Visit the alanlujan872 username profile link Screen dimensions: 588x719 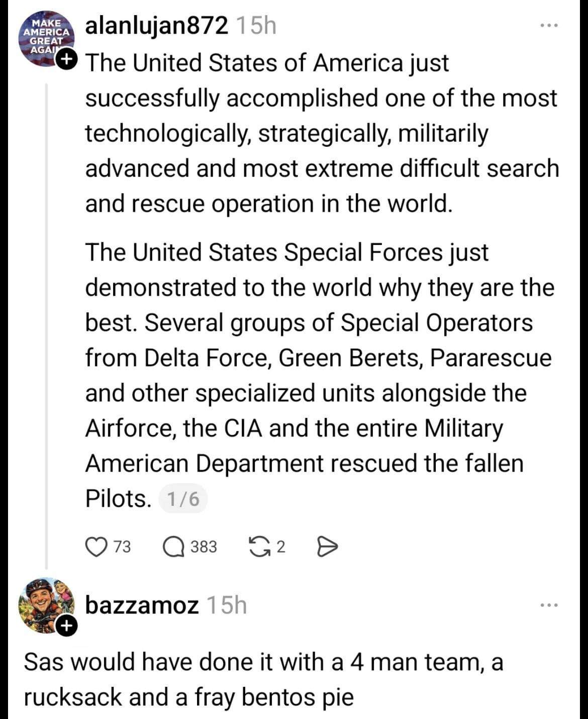tap(156, 25)
